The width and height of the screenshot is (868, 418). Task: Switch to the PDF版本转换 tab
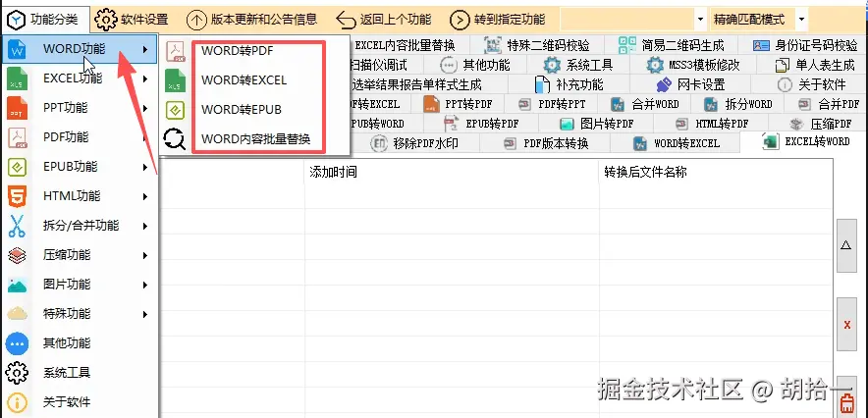click(546, 144)
